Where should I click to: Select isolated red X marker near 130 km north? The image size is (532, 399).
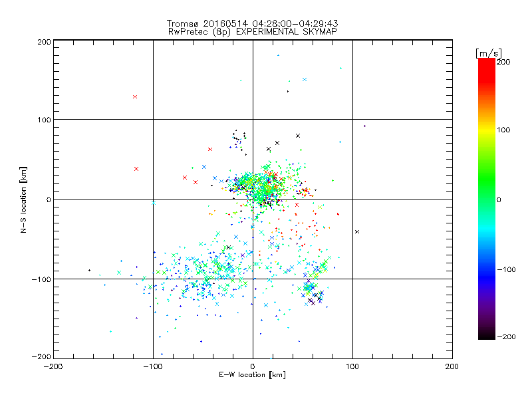135,96
